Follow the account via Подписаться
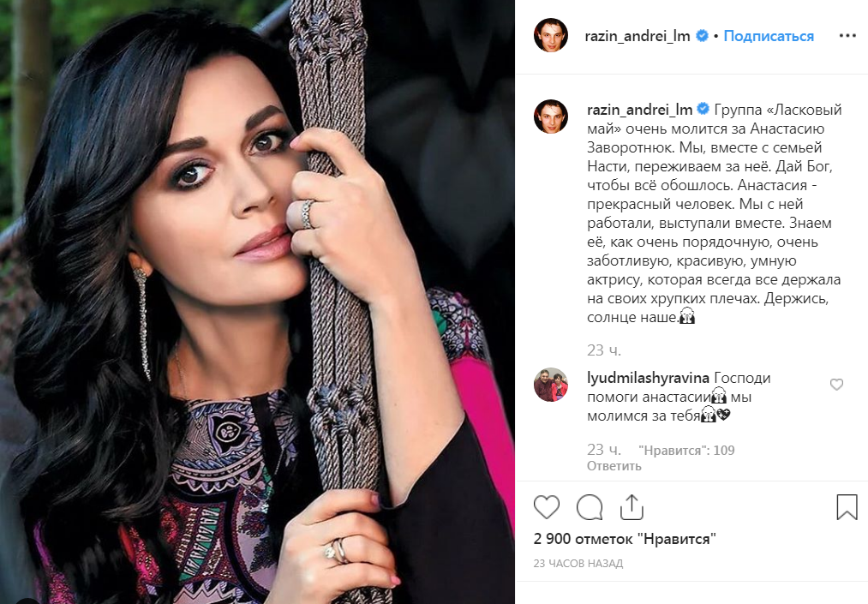 pos(769,36)
